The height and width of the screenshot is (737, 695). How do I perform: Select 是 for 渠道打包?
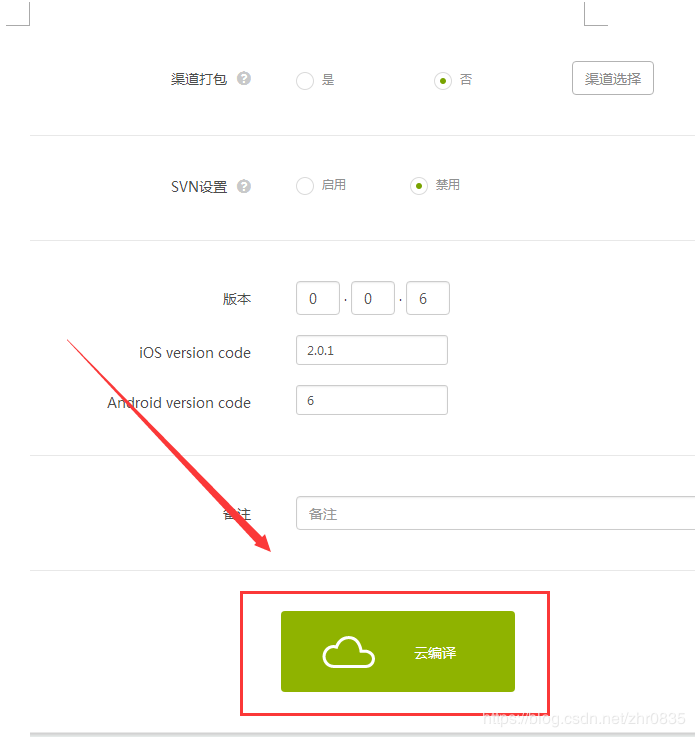305,80
